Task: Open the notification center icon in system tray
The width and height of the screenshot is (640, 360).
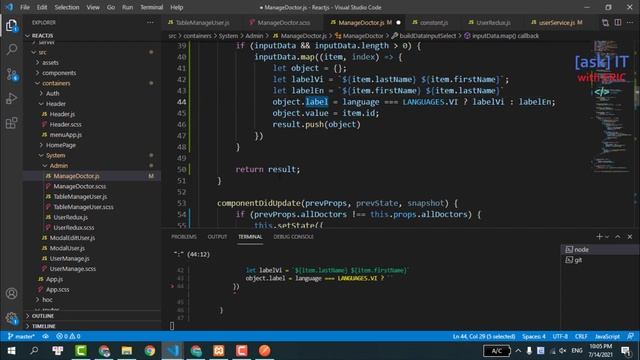Action: [626, 351]
